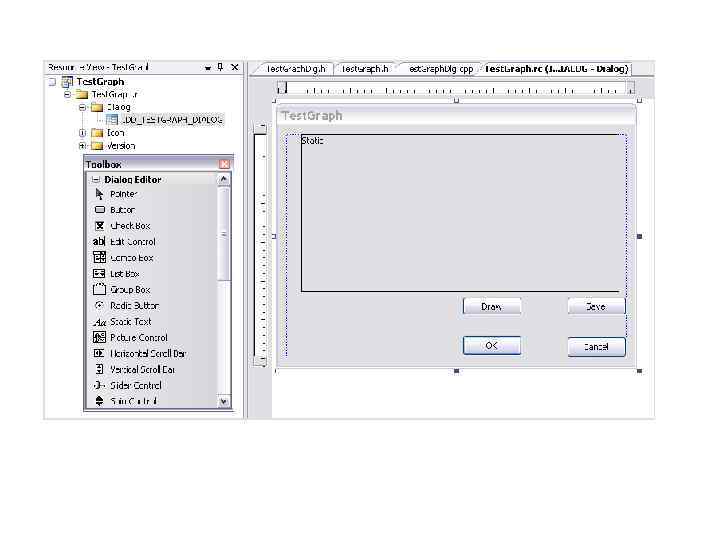Close the Resource View panel
Image resolution: width=720 pixels, height=540 pixels.
coord(235,67)
